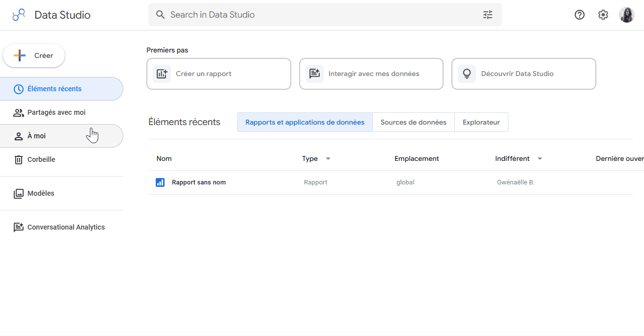644x336 pixels.
Task: Open the help question mark icon
Action: [x=580, y=15]
